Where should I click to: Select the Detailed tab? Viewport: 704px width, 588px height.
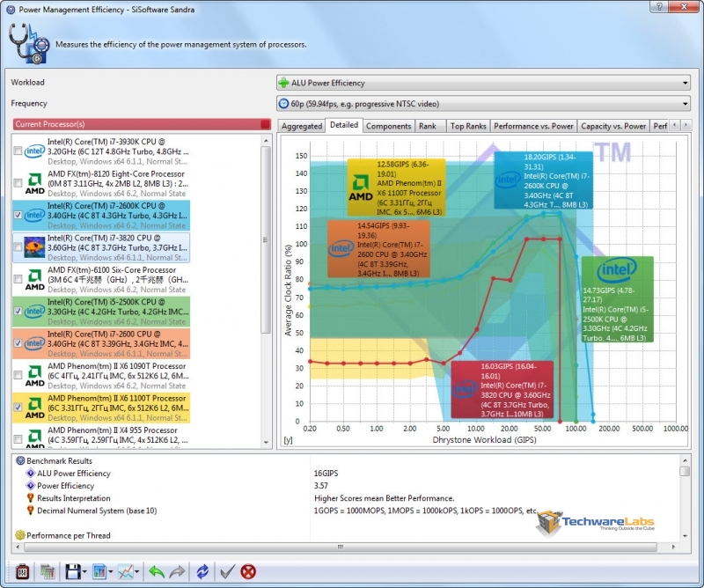click(x=344, y=125)
